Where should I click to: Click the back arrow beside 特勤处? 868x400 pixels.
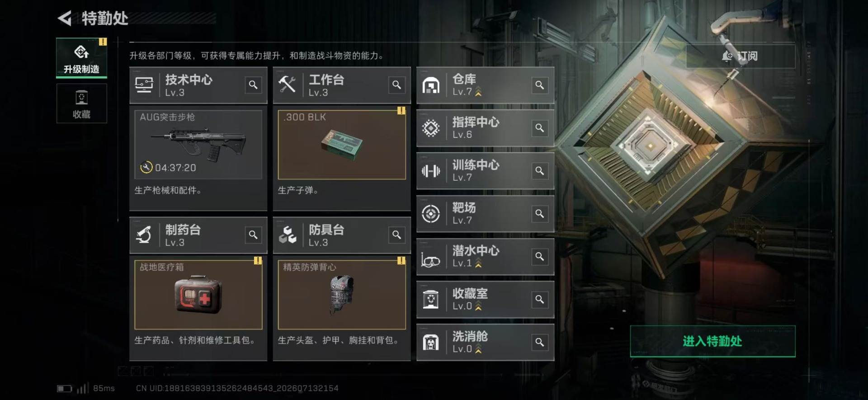tap(65, 19)
